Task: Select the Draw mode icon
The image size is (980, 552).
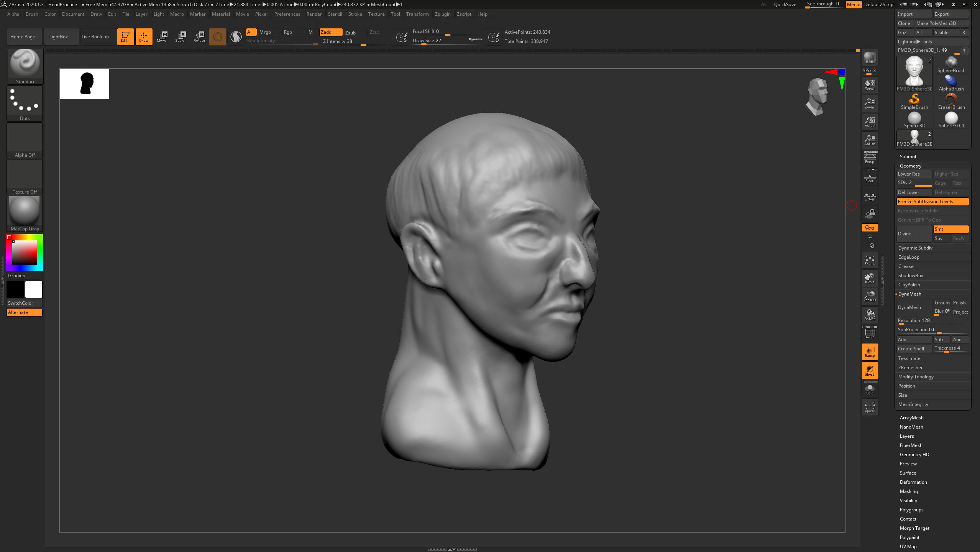Action: coord(143,36)
